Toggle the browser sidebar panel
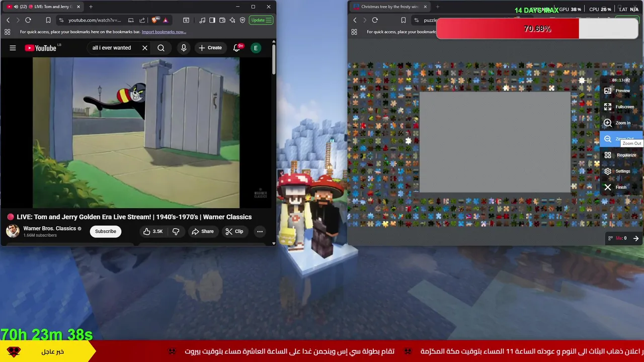644x362 pixels. (x=212, y=20)
